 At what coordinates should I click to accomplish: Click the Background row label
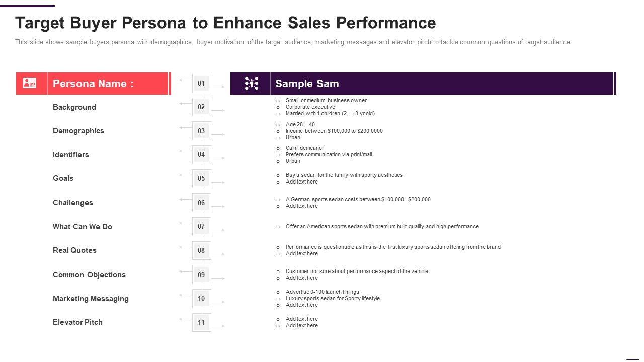tap(74, 107)
